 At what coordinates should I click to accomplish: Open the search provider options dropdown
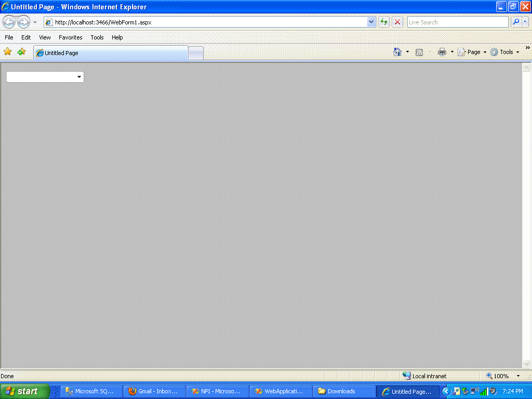pyautogui.click(x=525, y=22)
